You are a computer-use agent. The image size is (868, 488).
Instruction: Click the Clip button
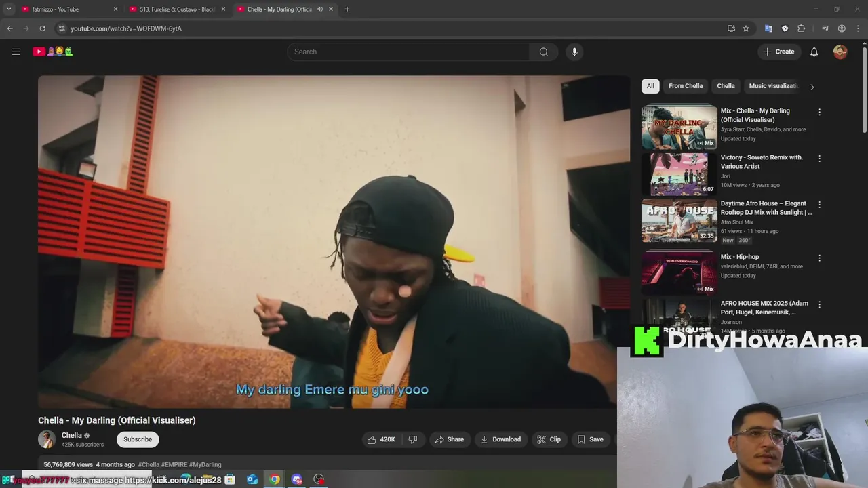point(549,439)
